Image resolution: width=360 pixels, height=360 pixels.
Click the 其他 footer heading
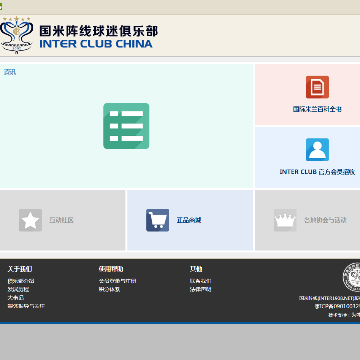pos(196,269)
